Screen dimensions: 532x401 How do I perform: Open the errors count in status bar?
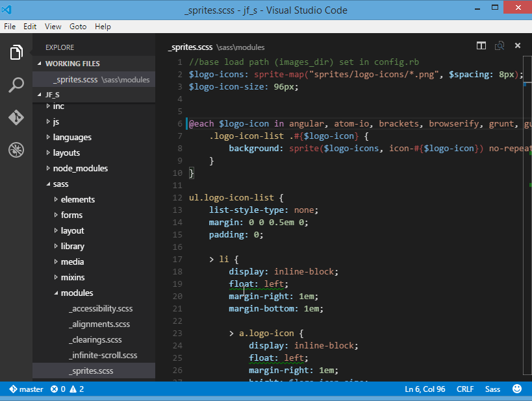coord(58,389)
